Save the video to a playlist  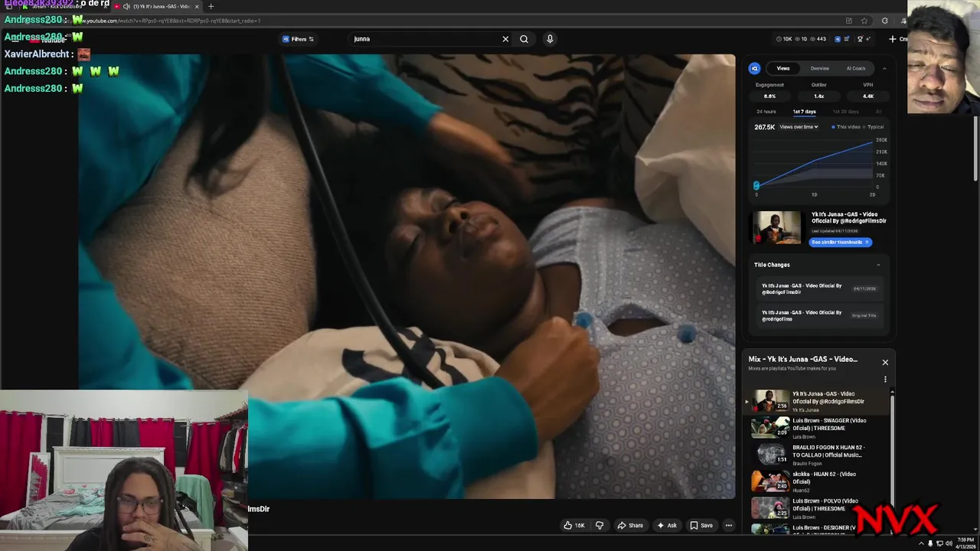(701, 525)
